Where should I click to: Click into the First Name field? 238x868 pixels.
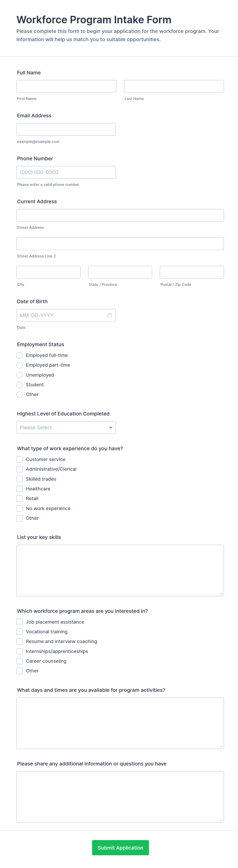click(x=67, y=86)
